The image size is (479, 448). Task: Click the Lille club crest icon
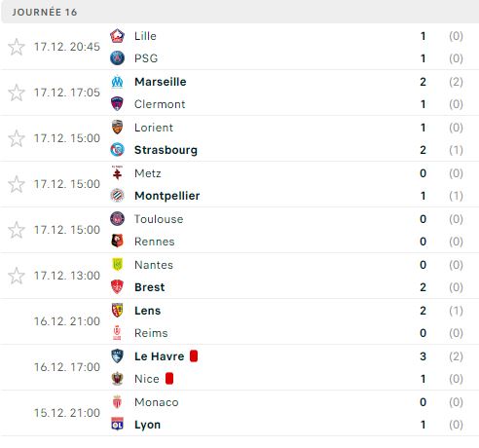[117, 36]
